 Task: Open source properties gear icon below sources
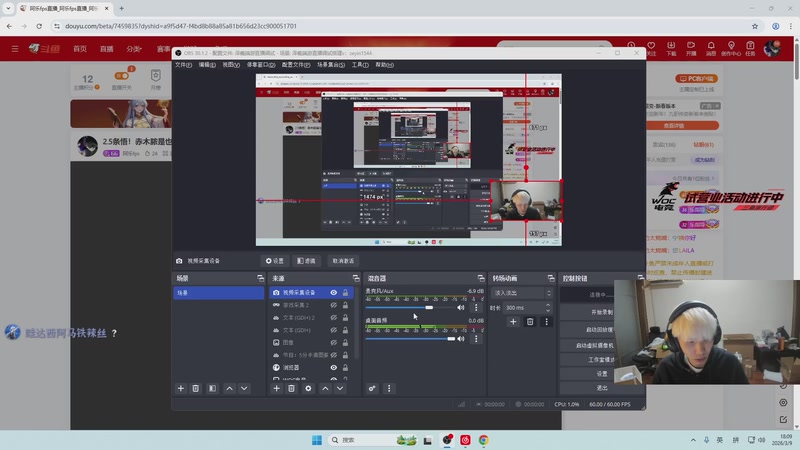pos(308,388)
